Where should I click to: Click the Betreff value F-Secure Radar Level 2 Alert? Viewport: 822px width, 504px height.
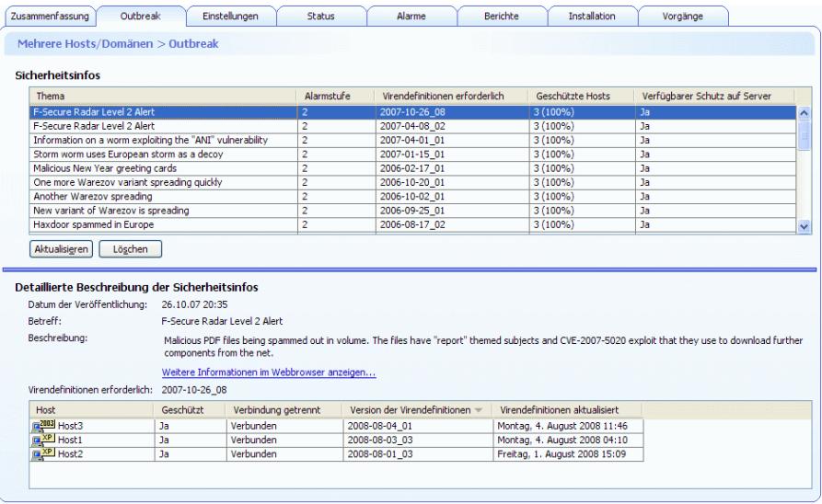222,322
